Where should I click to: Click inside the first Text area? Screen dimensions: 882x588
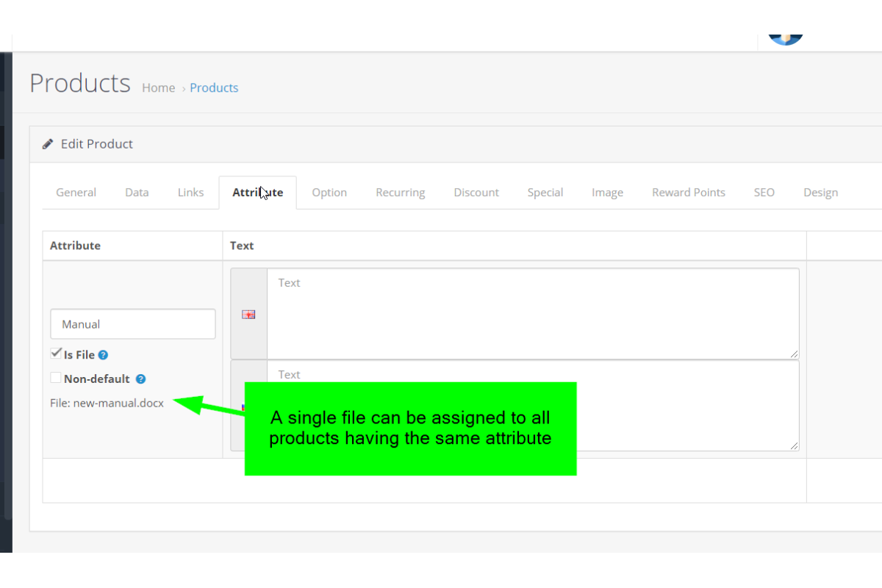532,313
